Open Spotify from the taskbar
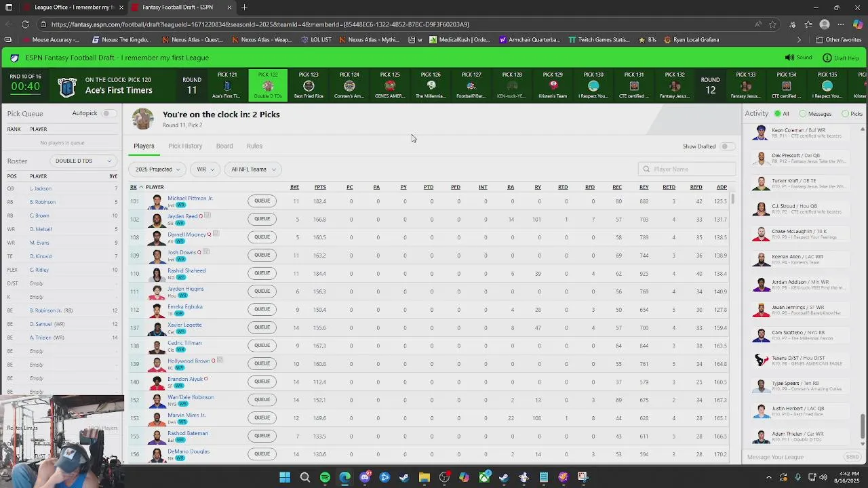The image size is (868, 488). pos(325,477)
